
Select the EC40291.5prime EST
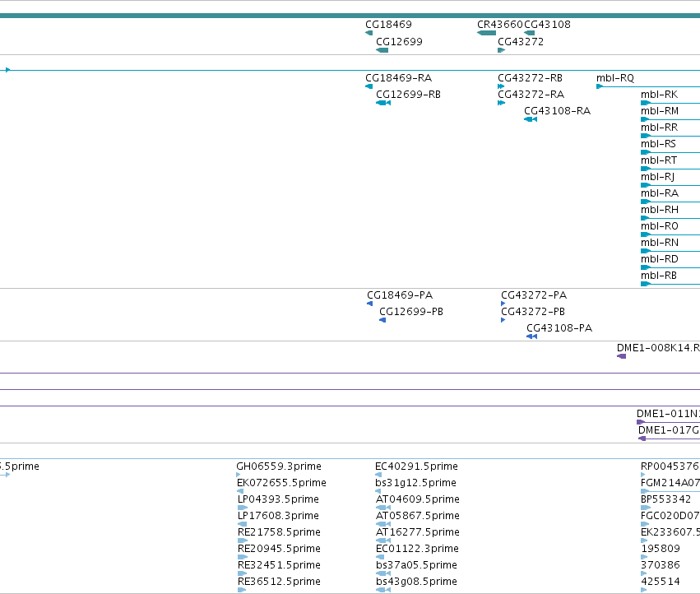tap(378, 475)
